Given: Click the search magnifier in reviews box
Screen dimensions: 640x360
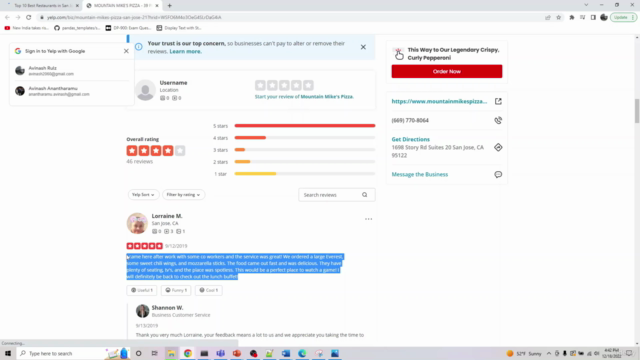Looking at the screenshot, I should pyautogui.click(x=364, y=195).
